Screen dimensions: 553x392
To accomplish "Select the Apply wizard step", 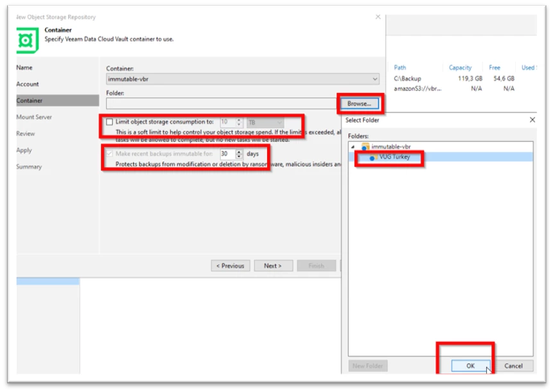I will (x=24, y=150).
